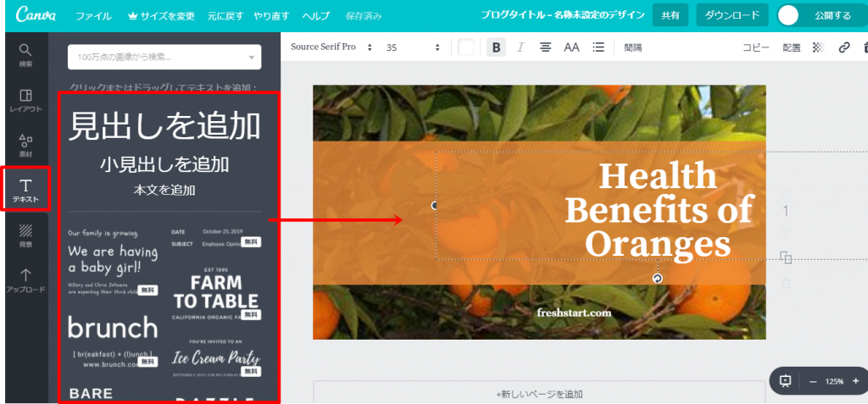Select the DATE SUBJECT text template
The width and height of the screenshot is (868, 404).
[215, 237]
